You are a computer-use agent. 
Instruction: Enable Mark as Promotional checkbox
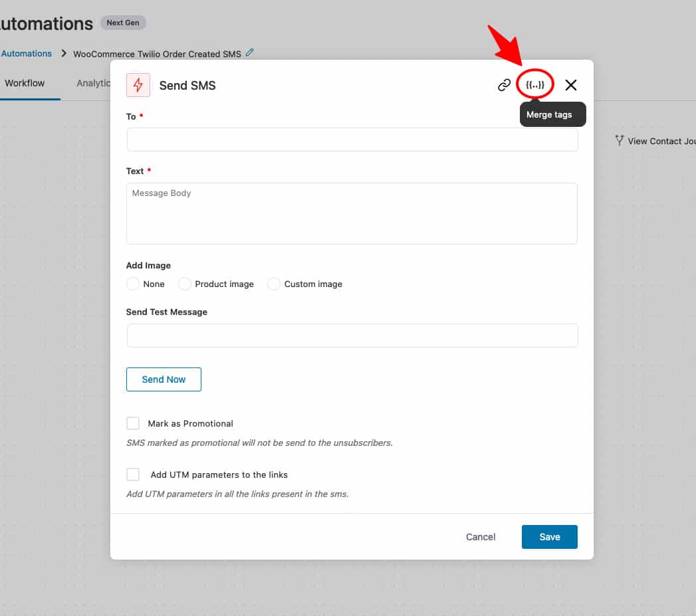coord(133,423)
